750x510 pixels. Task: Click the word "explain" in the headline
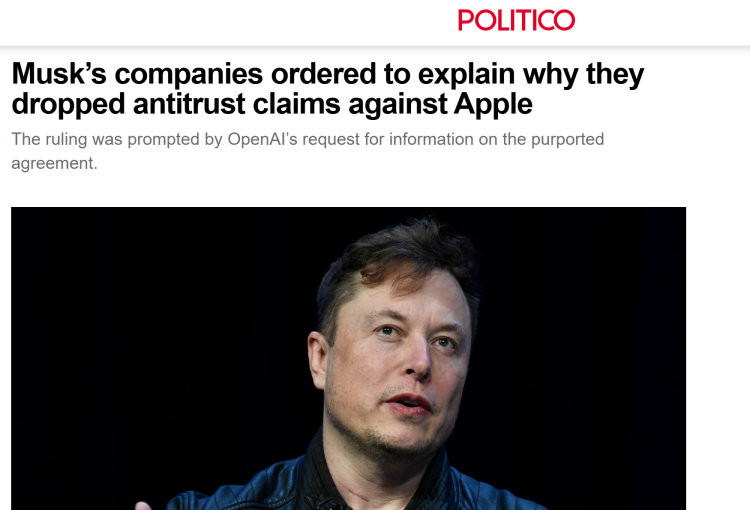(x=466, y=74)
